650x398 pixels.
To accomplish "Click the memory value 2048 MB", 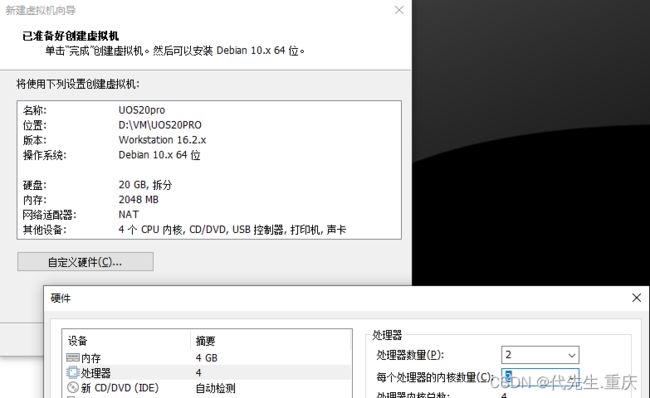I will coord(138,199).
